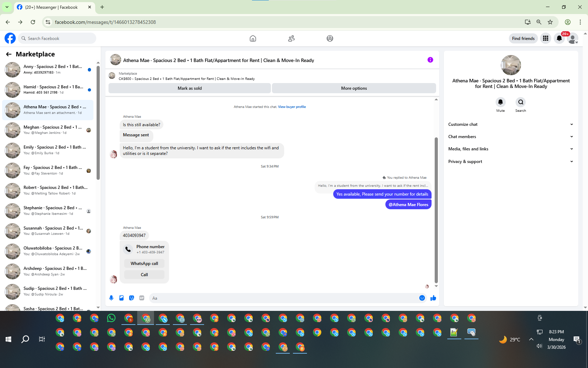Click the 4034093947 message bubble
This screenshot has height=368, width=588.
tap(134, 236)
